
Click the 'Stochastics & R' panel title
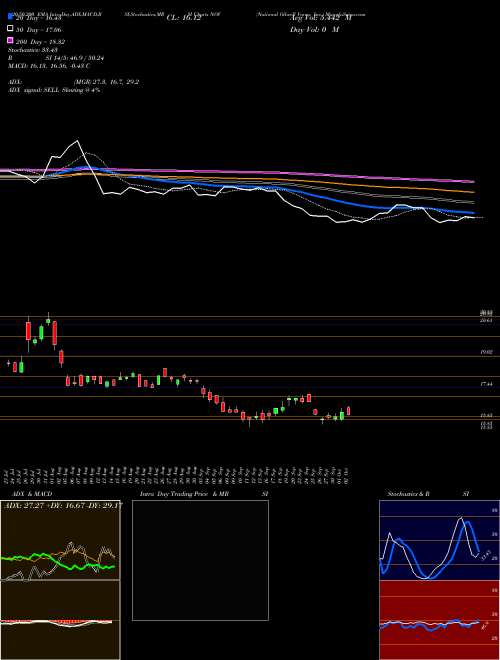tap(408, 494)
